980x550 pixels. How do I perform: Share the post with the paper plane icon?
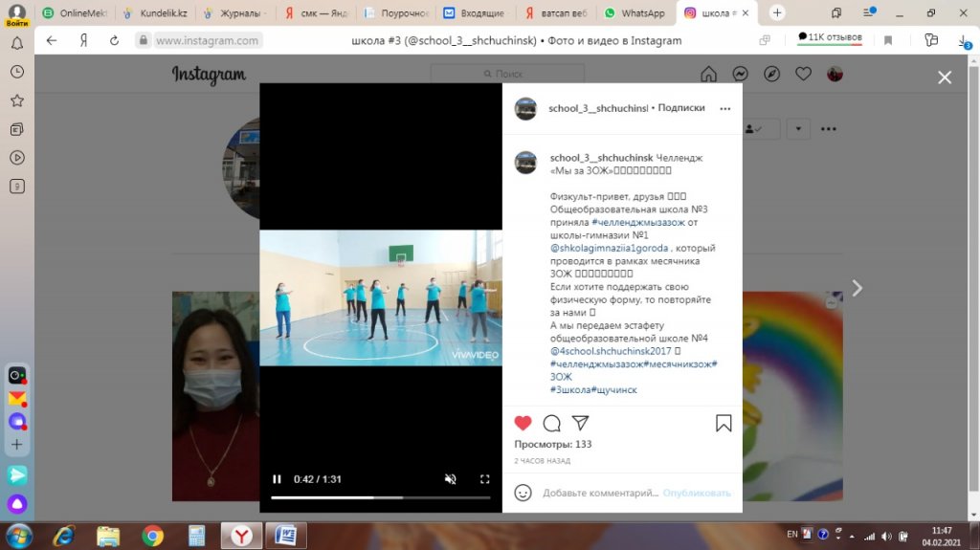581,423
